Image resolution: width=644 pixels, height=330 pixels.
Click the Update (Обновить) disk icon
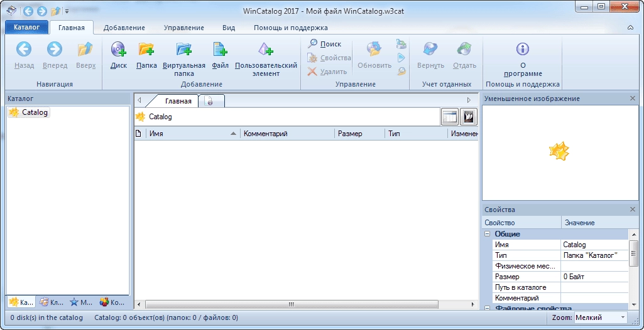(x=374, y=50)
